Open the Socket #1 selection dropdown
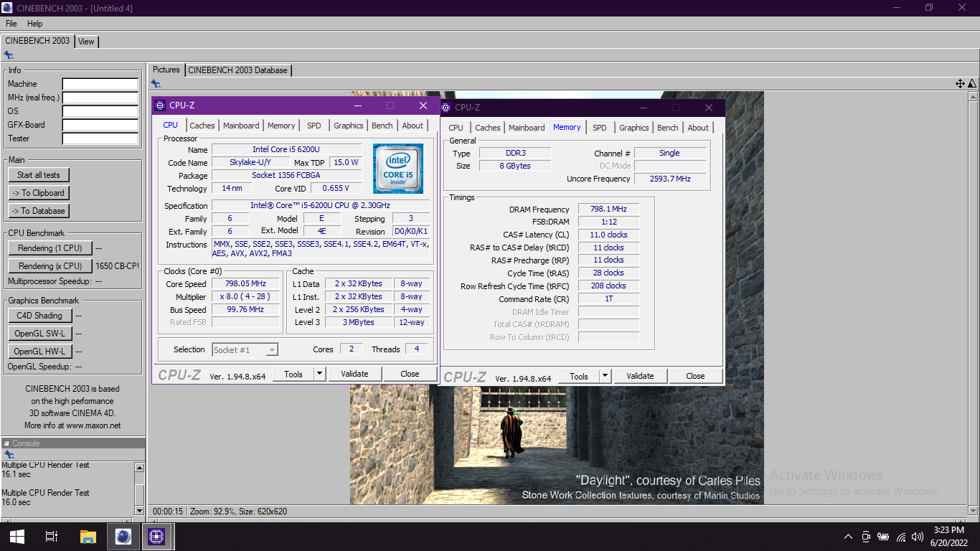980x551 pixels. (x=271, y=349)
